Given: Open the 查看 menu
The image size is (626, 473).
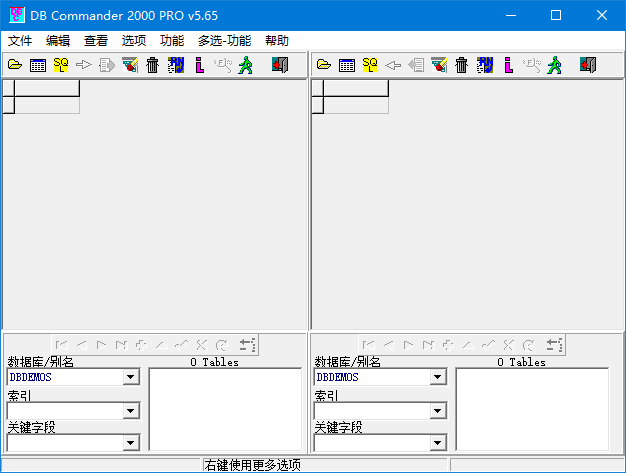Looking at the screenshot, I should [x=96, y=41].
